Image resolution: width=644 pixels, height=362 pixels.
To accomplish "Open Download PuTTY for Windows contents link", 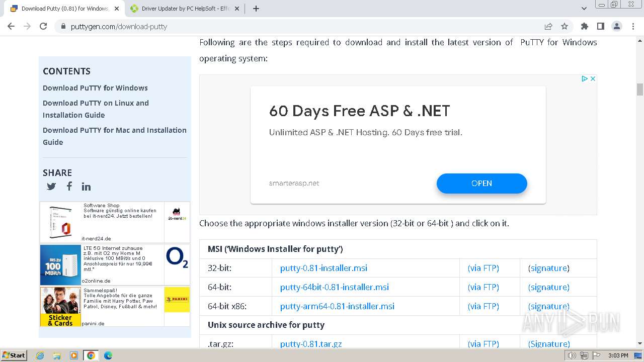I will click(x=95, y=88).
